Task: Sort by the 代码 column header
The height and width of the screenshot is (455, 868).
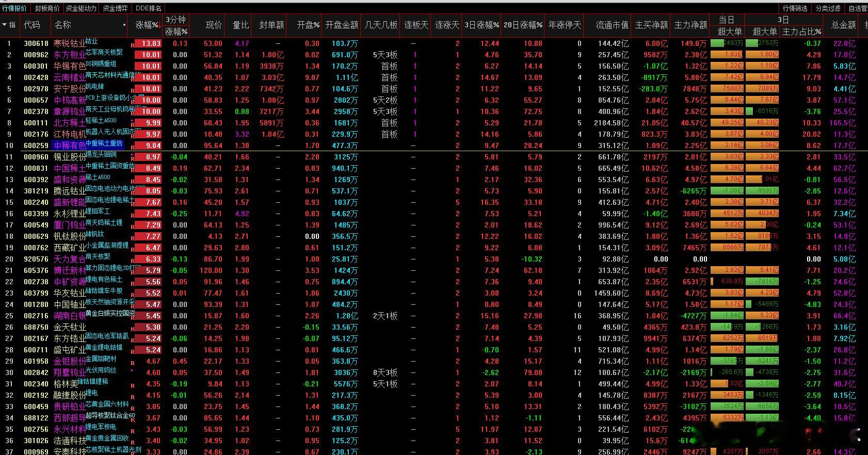Action: (32, 25)
